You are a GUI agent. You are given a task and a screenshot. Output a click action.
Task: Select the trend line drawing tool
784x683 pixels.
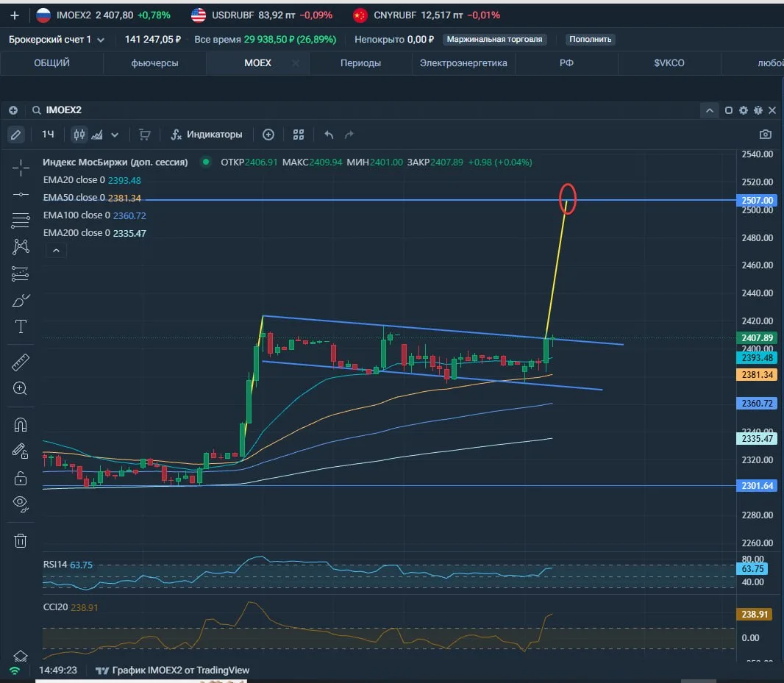[21, 195]
